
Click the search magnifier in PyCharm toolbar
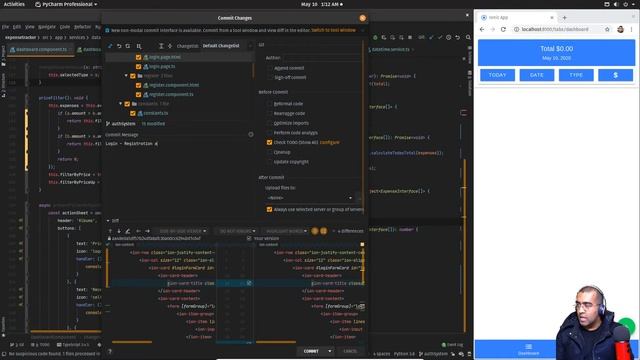tap(468, 38)
